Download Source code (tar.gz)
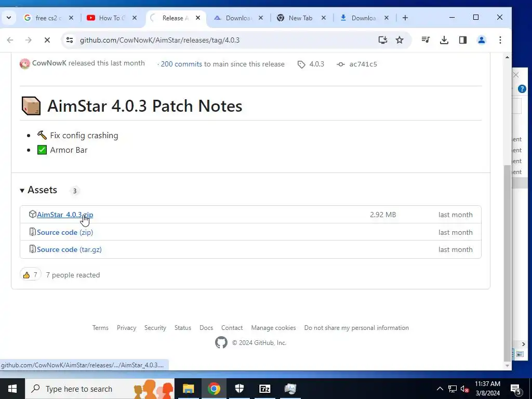This screenshot has width=532, height=399. point(69,250)
